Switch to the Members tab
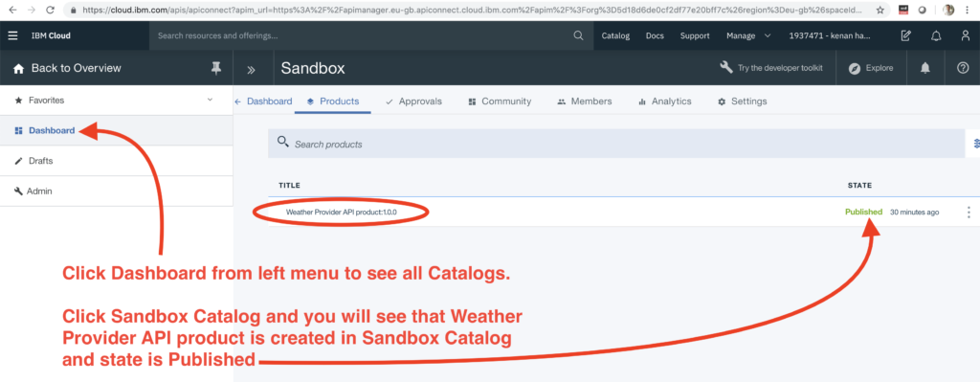This screenshot has height=382, width=980. [x=585, y=101]
